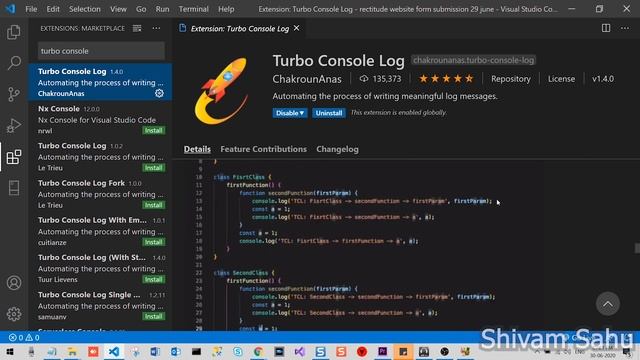Image resolution: width=640 pixels, height=360 pixels.
Task: Select Turbo Console Log by ChakrounAnas
Action: click(100, 82)
